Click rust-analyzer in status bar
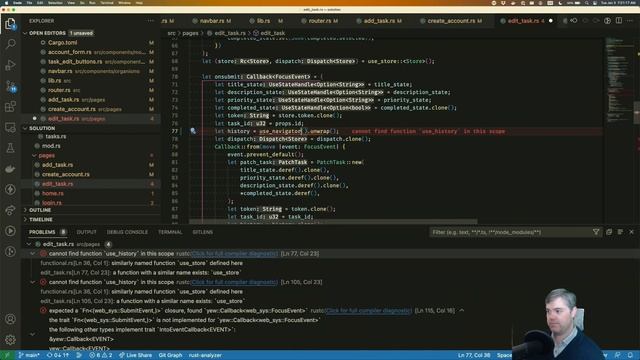The width and height of the screenshot is (640, 360). 205,355
